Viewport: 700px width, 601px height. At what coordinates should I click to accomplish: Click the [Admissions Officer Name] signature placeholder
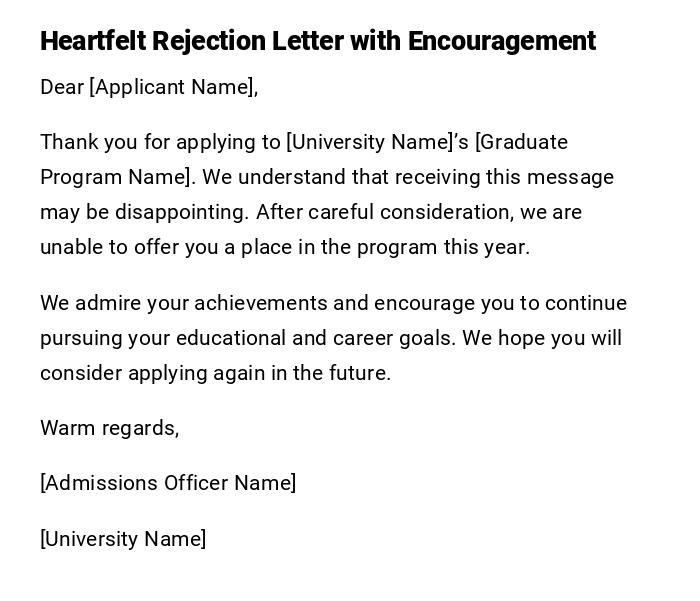pyautogui.click(x=168, y=483)
